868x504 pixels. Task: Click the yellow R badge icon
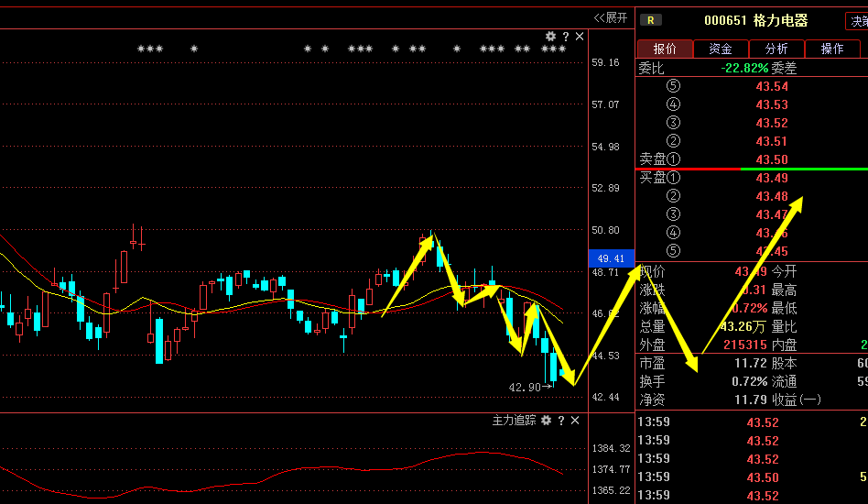tap(650, 20)
